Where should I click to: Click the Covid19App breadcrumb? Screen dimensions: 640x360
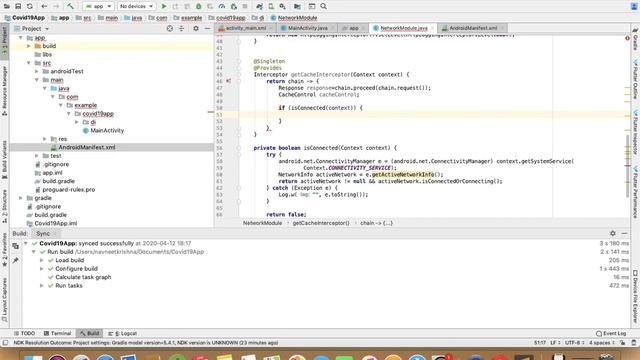click(x=24, y=18)
